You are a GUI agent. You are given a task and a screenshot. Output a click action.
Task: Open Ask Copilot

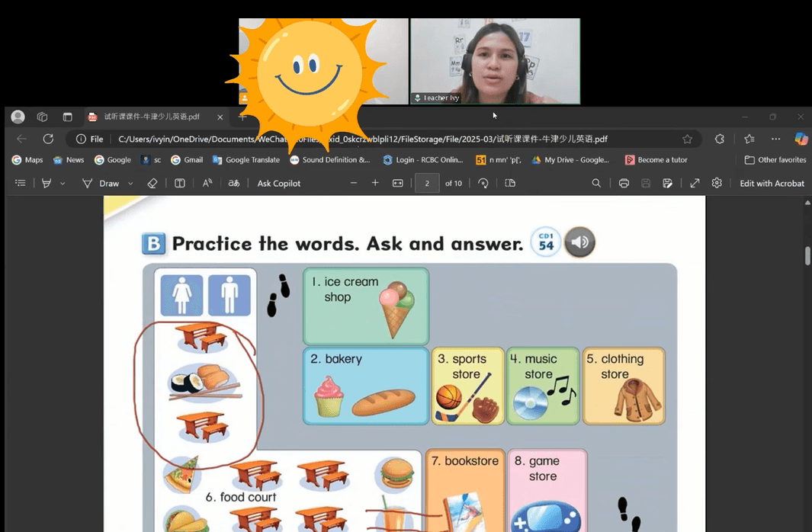tap(278, 183)
